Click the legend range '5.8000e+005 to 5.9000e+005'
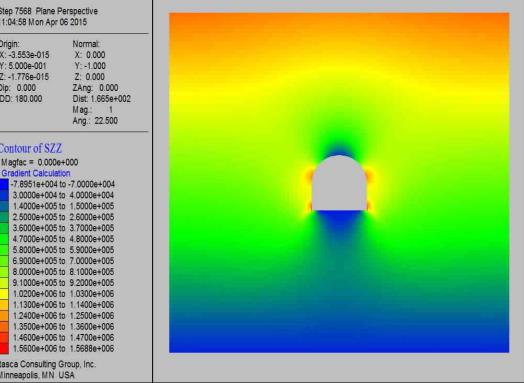Viewport: 524px width, 383px height. point(63,250)
